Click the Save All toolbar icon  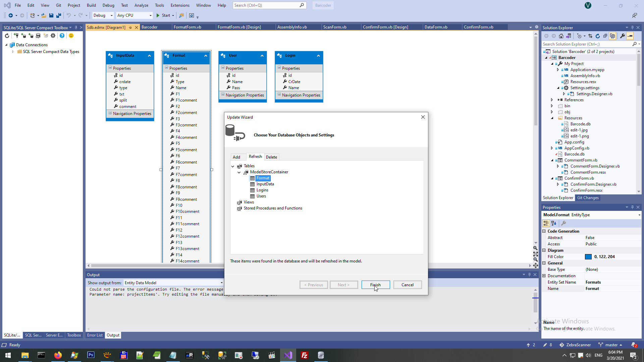tap(59, 15)
